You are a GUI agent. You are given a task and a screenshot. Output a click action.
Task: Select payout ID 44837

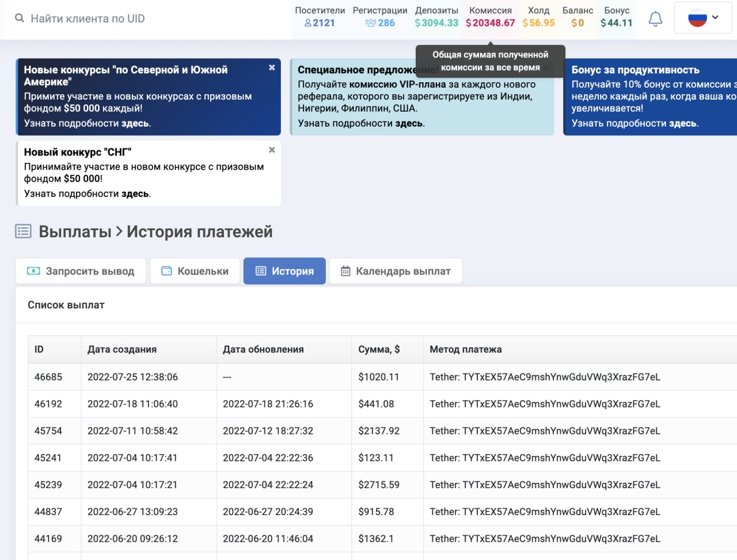pyautogui.click(x=48, y=512)
